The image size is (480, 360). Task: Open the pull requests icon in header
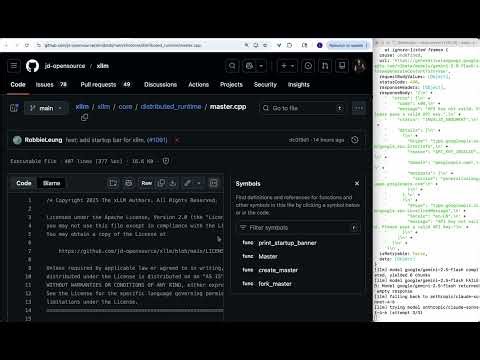tap(325, 66)
